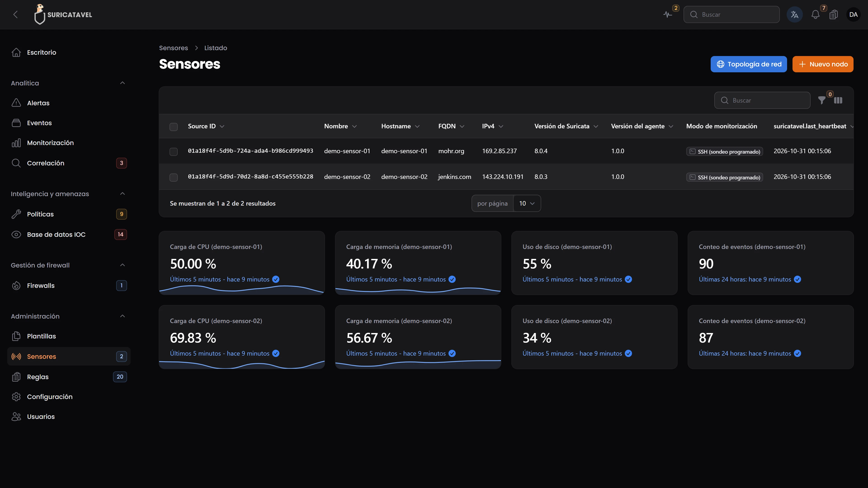Image resolution: width=868 pixels, height=488 pixels.
Task: Open Base de datos IOC
Action: click(x=69, y=235)
